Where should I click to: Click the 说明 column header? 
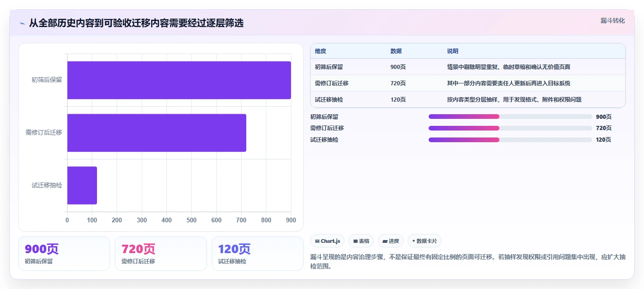(453, 51)
